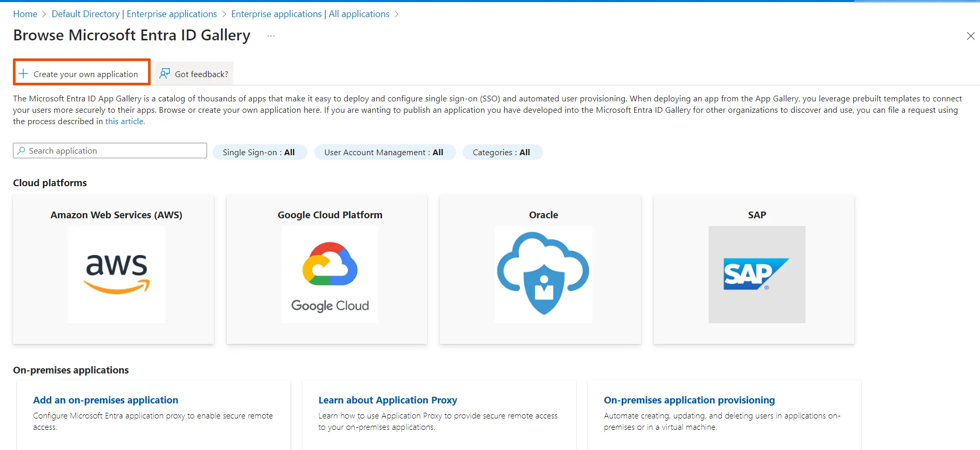980x450 pixels.
Task: Click the Cloud platforms heading
Action: [50, 183]
